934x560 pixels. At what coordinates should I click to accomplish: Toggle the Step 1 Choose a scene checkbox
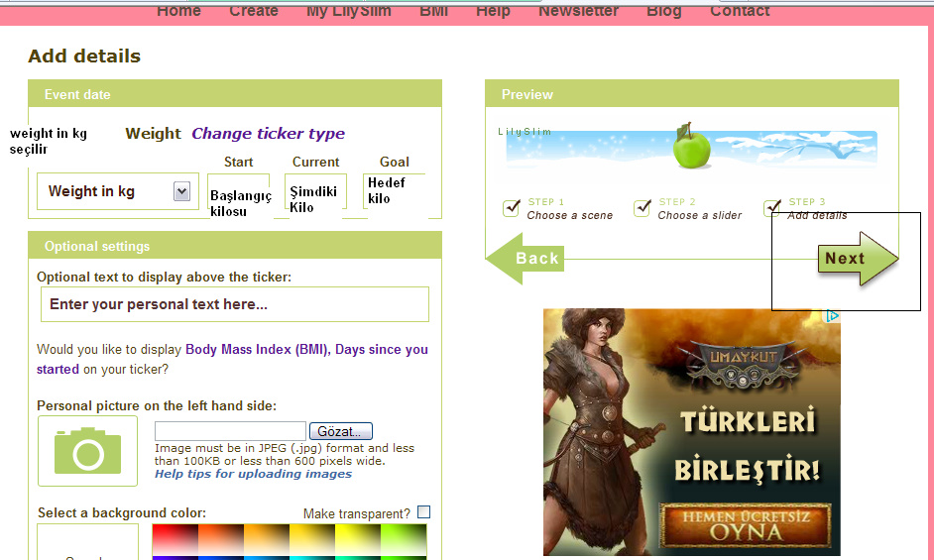(512, 208)
